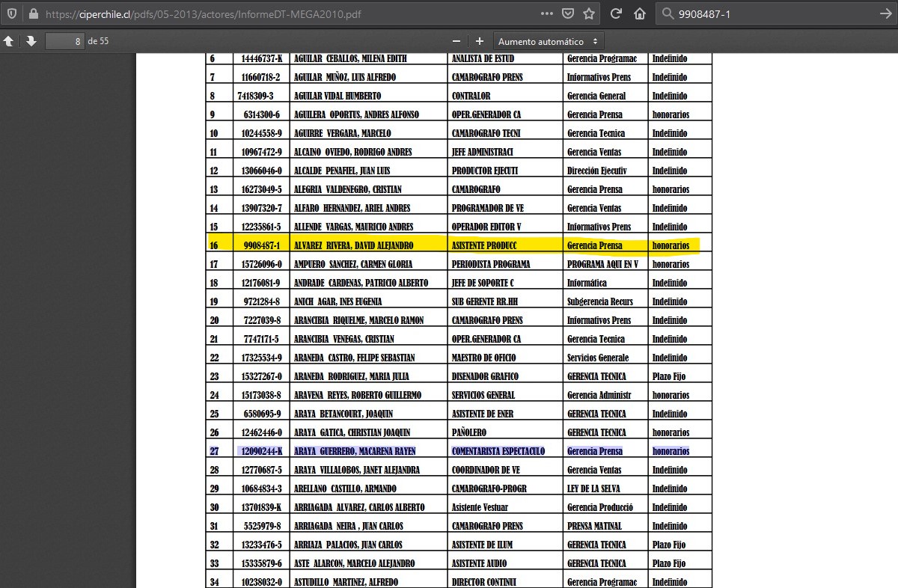Click the URL address bar
The height and width of the screenshot is (588, 898).
(292, 13)
